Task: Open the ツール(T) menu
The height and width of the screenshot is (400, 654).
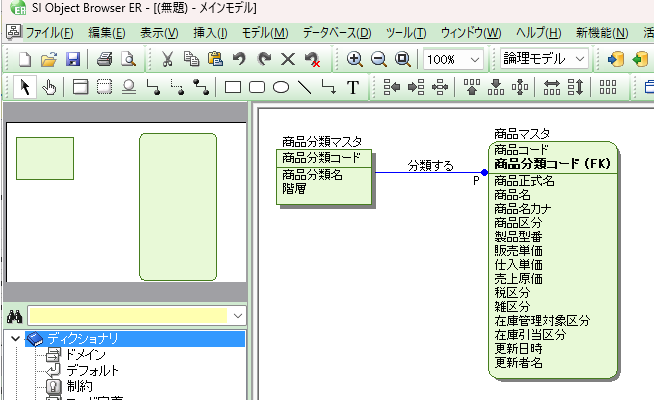Action: [x=406, y=33]
